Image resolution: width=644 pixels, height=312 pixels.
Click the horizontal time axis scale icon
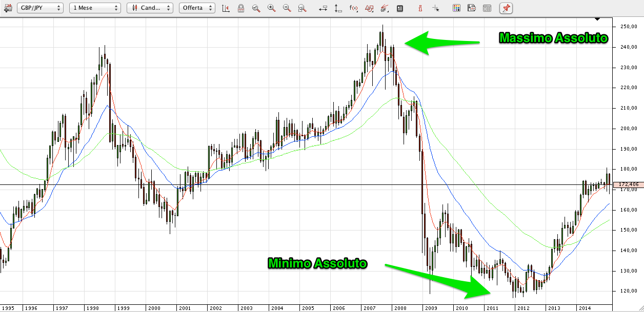(x=323, y=8)
